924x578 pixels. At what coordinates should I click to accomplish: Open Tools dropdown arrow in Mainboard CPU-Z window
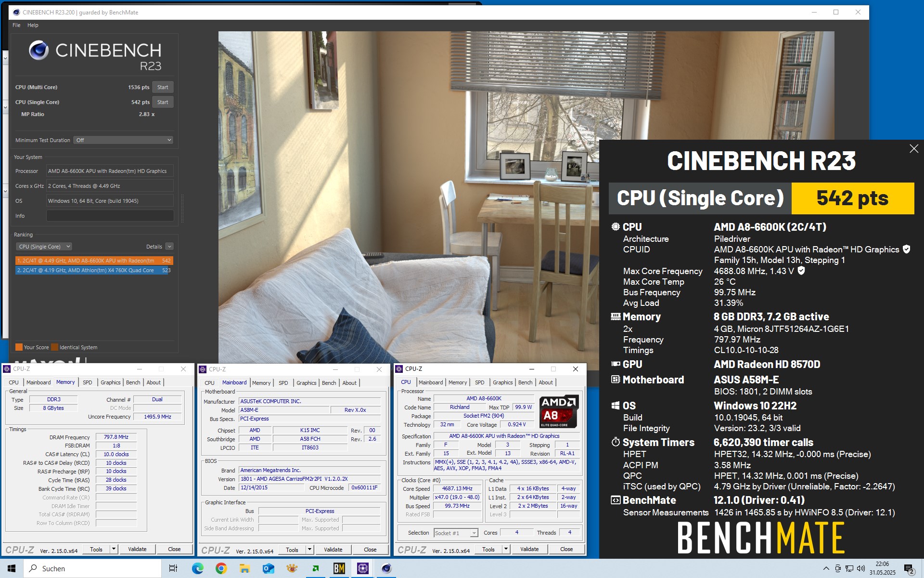click(309, 550)
